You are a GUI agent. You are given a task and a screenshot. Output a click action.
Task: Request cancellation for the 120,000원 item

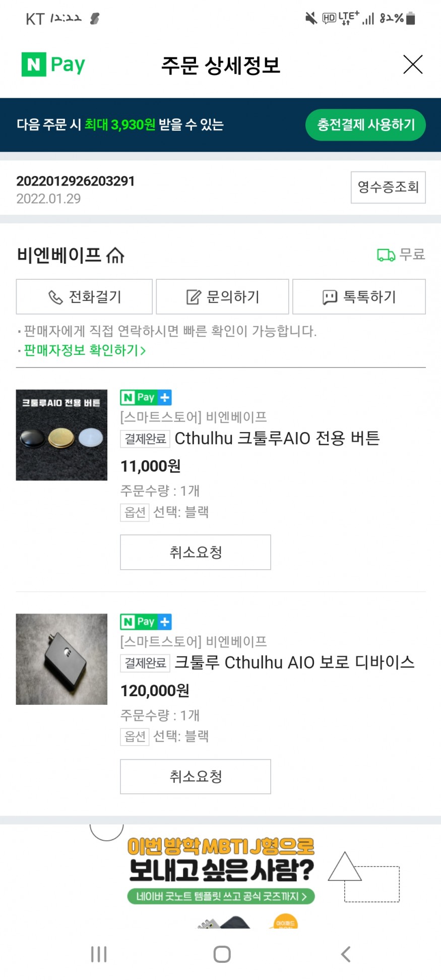pyautogui.click(x=195, y=776)
